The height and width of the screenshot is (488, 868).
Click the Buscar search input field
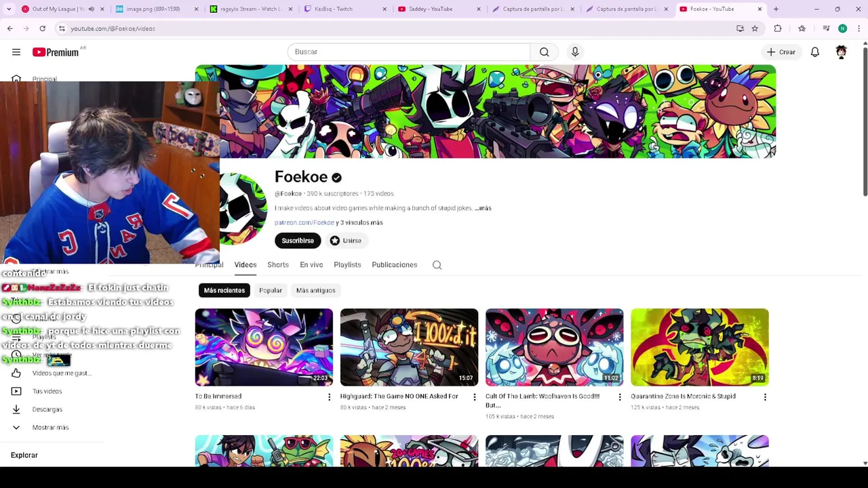[x=409, y=52]
